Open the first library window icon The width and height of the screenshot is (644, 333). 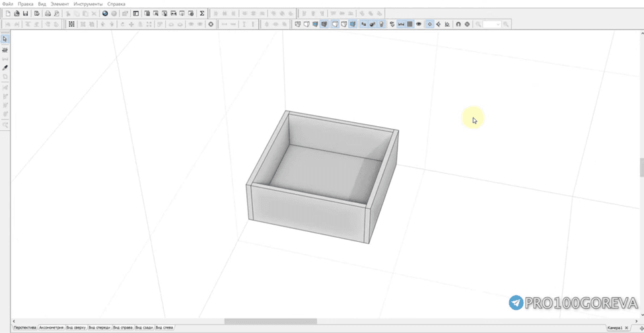[147, 13]
